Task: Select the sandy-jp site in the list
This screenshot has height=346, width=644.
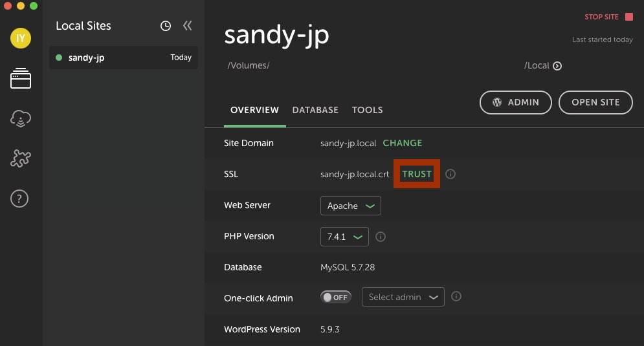Action: click(x=123, y=58)
